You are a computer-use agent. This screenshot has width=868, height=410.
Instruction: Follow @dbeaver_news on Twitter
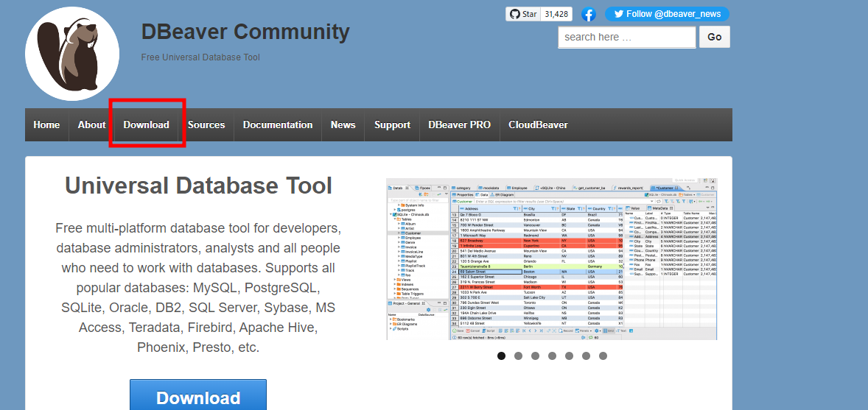point(667,15)
